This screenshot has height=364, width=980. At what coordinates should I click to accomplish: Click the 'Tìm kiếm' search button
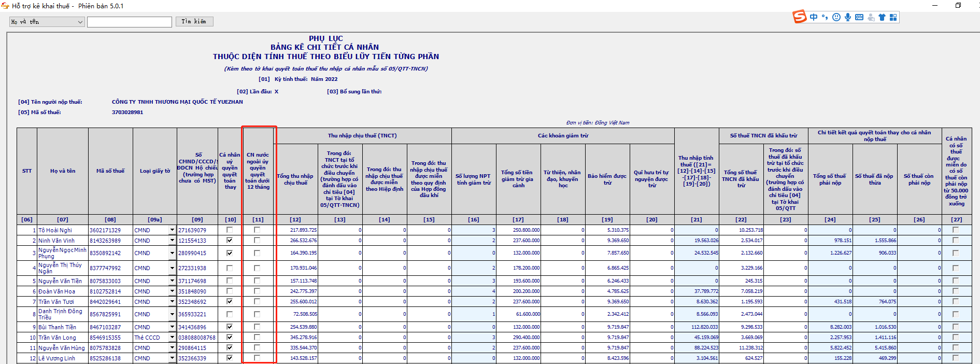pyautogui.click(x=194, y=21)
